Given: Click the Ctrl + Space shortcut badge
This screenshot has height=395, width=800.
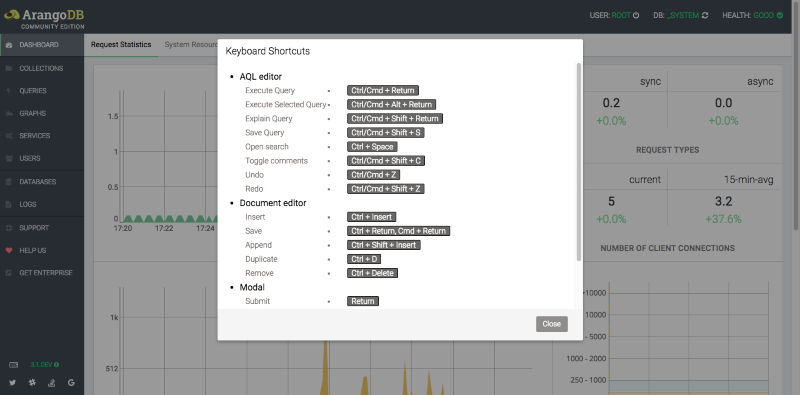Looking at the screenshot, I should coord(372,146).
